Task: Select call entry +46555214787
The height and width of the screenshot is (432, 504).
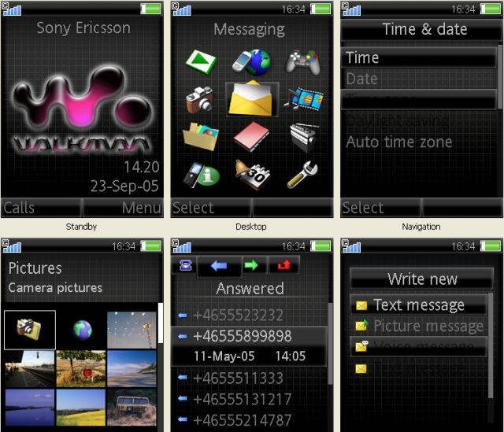Action: coord(249,420)
